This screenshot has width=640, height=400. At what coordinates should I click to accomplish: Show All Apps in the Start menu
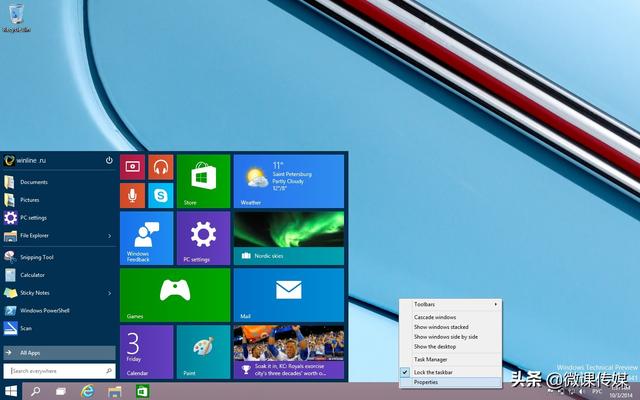60,353
